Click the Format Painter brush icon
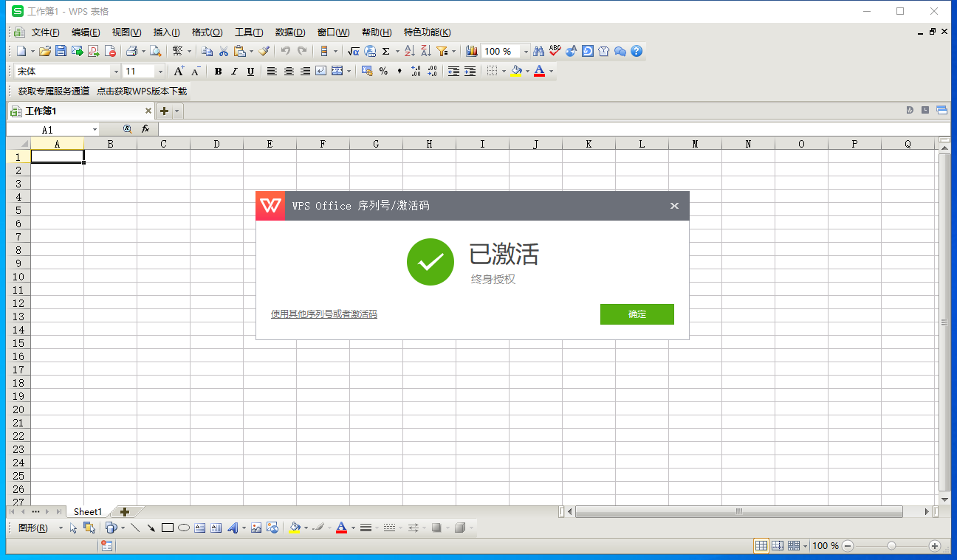This screenshot has width=957, height=560. [x=264, y=51]
